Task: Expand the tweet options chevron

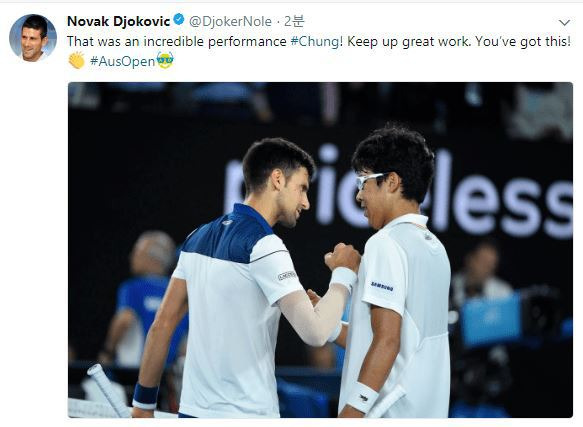Action: coord(564,23)
